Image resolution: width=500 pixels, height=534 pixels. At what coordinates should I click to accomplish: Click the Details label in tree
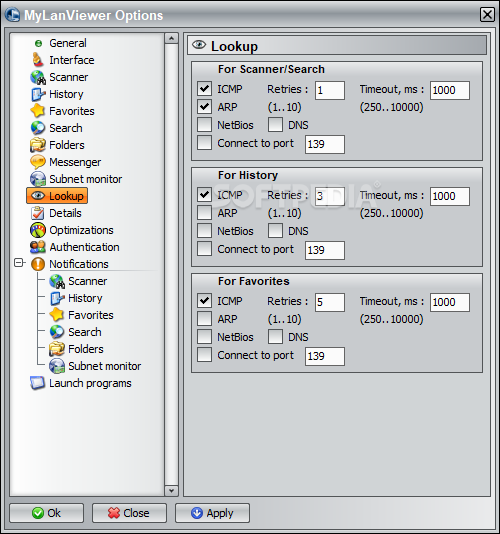[65, 213]
